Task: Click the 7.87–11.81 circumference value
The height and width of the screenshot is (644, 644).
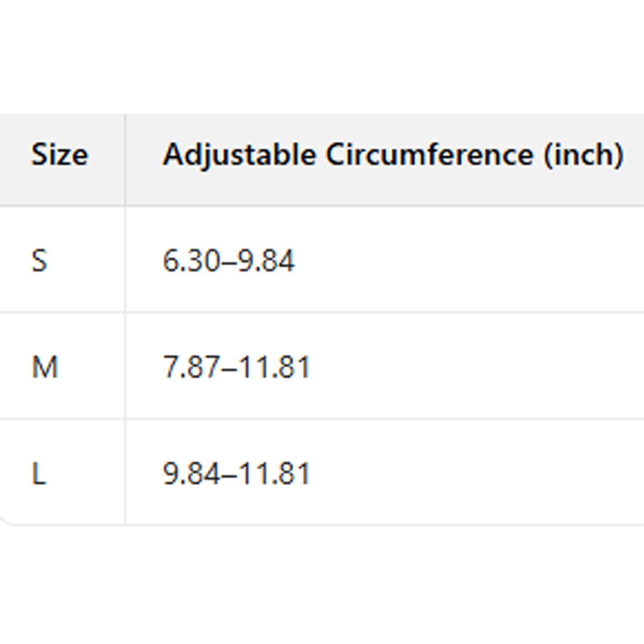Action: point(236,368)
